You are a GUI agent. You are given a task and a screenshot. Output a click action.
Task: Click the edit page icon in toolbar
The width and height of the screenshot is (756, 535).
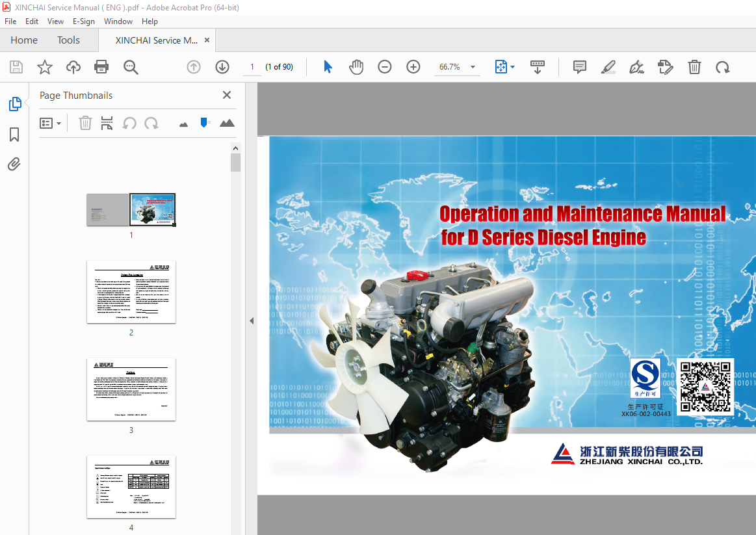(x=666, y=67)
